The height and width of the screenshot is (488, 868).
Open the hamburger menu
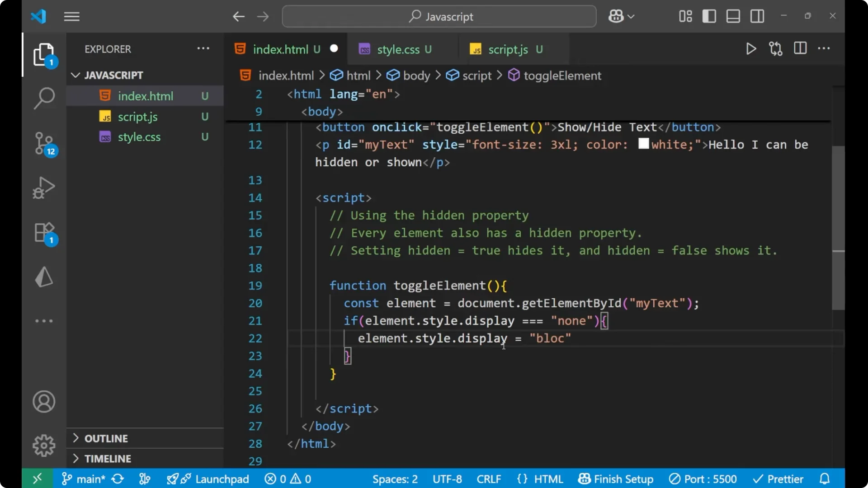[x=71, y=16]
